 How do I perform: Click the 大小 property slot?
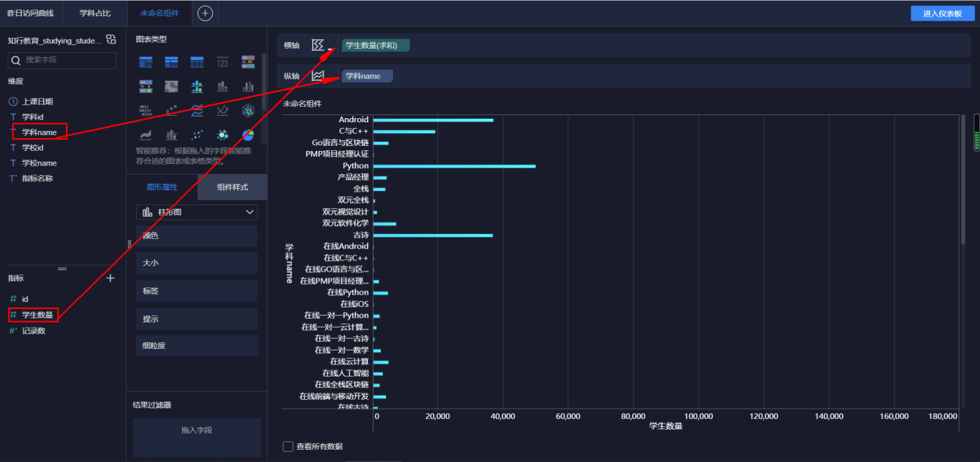click(x=197, y=262)
